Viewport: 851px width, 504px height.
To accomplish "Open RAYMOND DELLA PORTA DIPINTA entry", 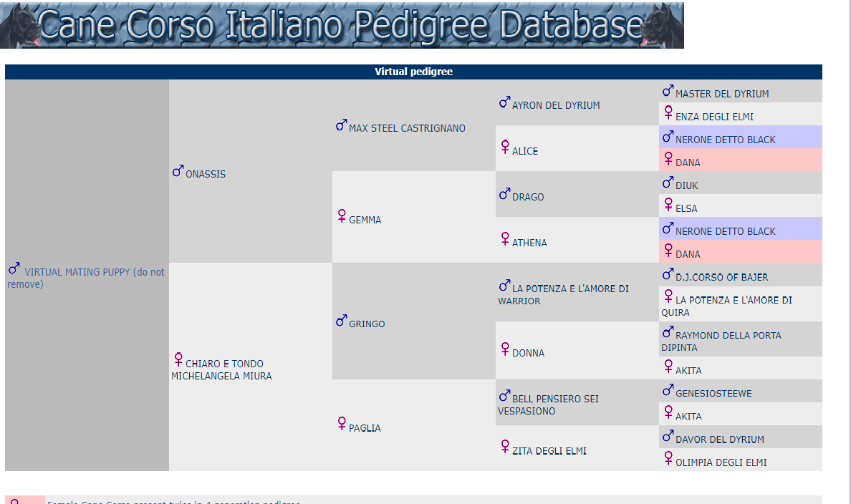I will [721, 341].
